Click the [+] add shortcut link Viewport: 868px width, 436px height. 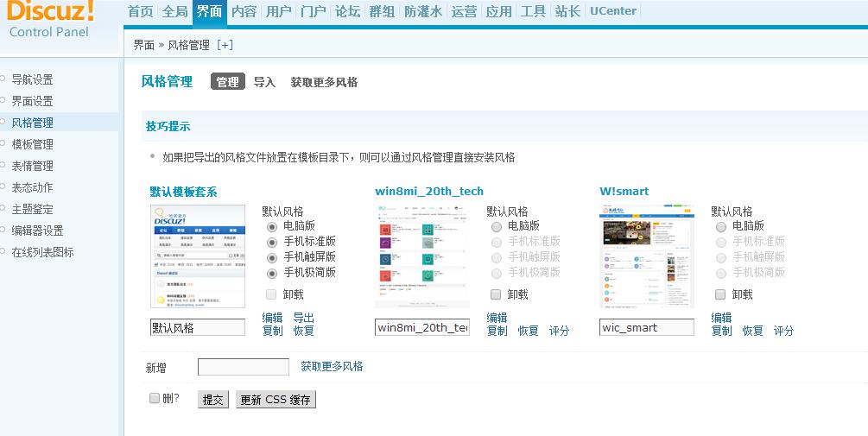225,46
